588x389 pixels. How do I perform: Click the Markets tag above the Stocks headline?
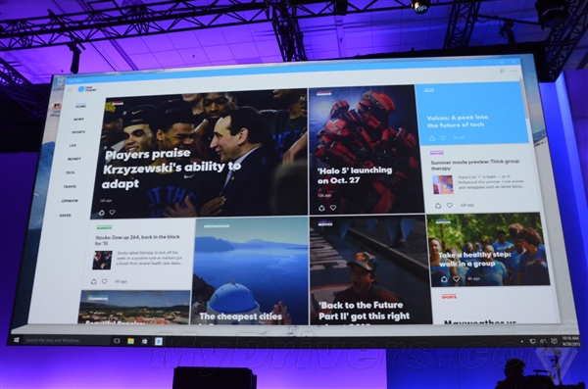coord(104,227)
